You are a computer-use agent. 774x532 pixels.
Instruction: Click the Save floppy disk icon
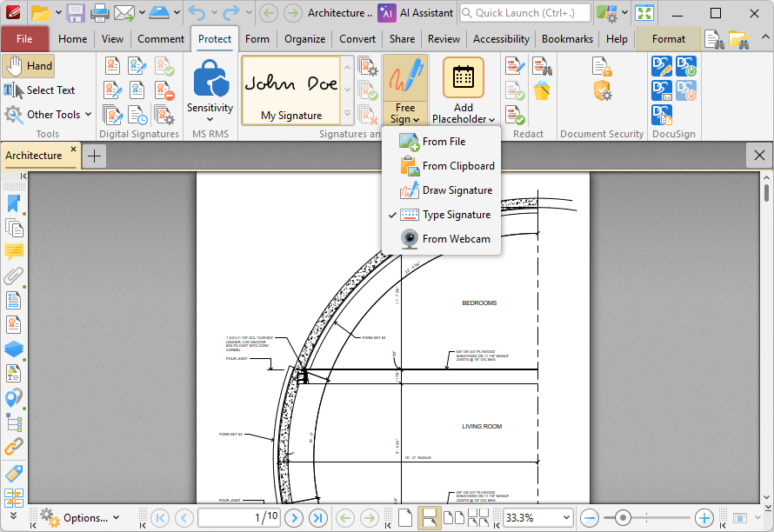click(x=75, y=13)
